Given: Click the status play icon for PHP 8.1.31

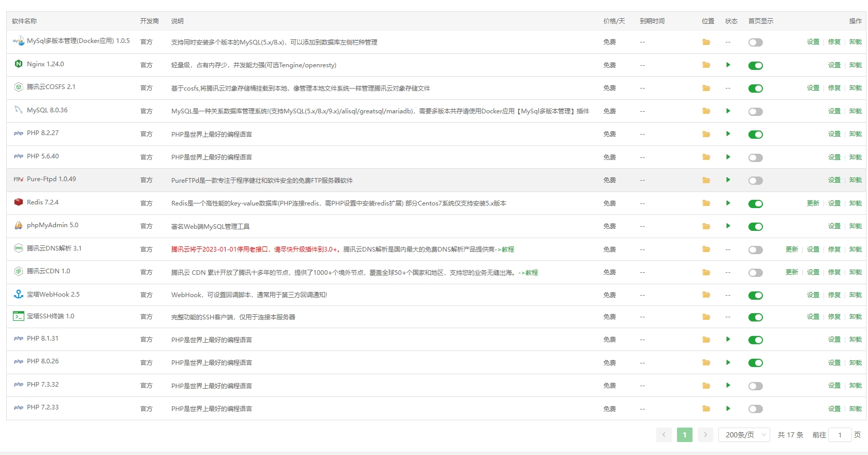Looking at the screenshot, I should 728,339.
